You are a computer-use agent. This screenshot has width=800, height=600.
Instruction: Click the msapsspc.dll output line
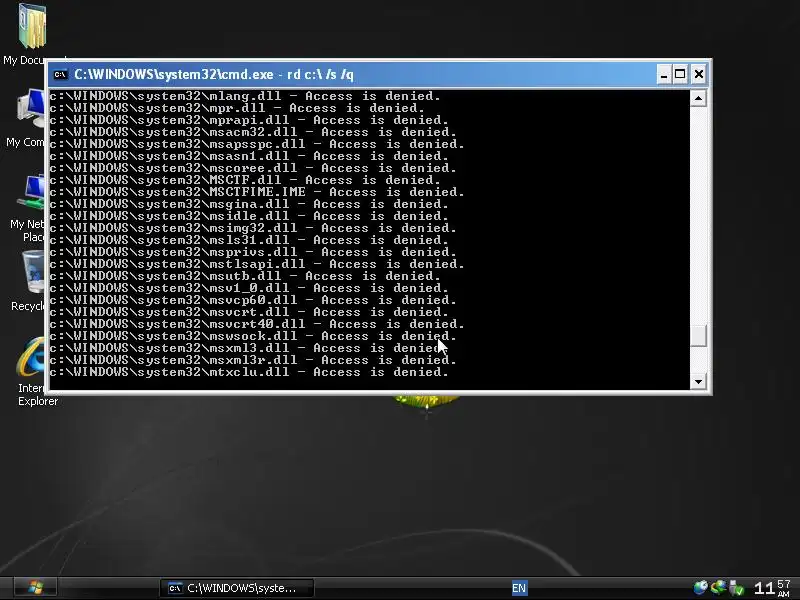pos(257,144)
